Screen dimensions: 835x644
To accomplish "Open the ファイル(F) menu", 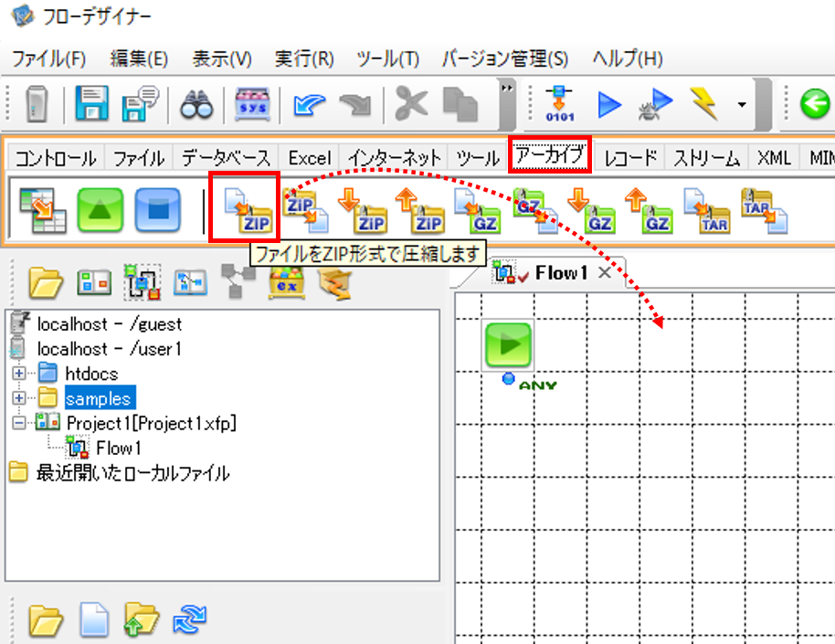I will (x=49, y=58).
